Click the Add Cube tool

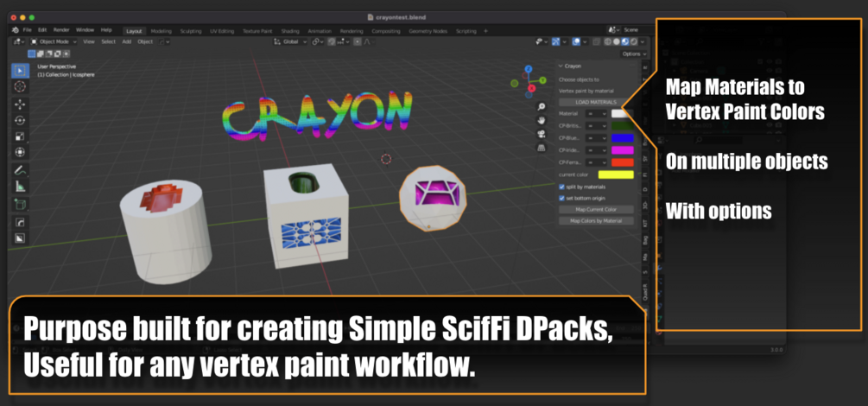coord(20,205)
